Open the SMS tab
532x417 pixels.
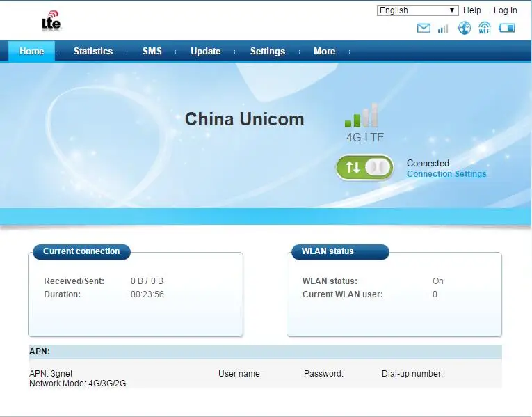coord(152,51)
